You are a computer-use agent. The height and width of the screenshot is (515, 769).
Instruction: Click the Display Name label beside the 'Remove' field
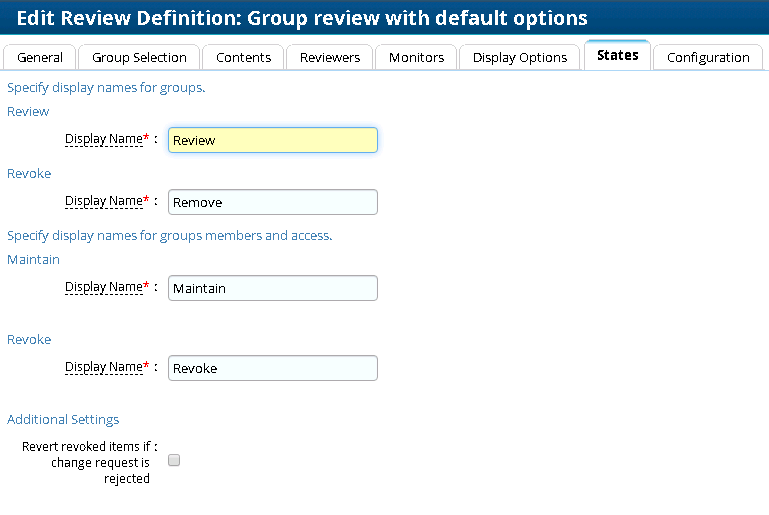[x=104, y=201]
